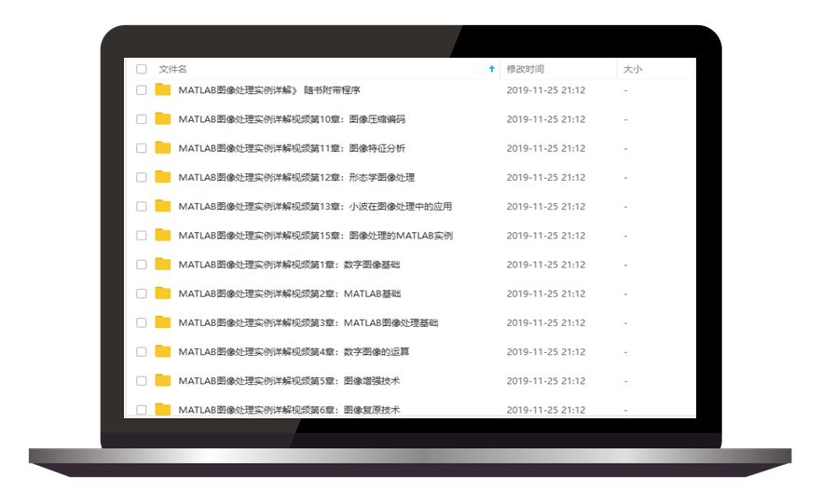The width and height of the screenshot is (821, 504).
Task: Click the date of 第10章 row
Action: click(x=545, y=119)
